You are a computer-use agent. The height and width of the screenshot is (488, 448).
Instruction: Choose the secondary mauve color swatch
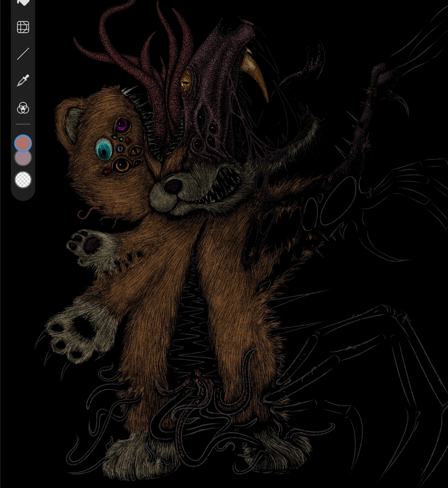coord(23,158)
